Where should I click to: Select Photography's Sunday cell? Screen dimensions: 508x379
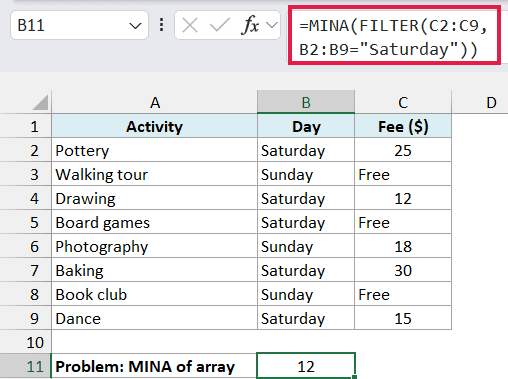(x=306, y=246)
